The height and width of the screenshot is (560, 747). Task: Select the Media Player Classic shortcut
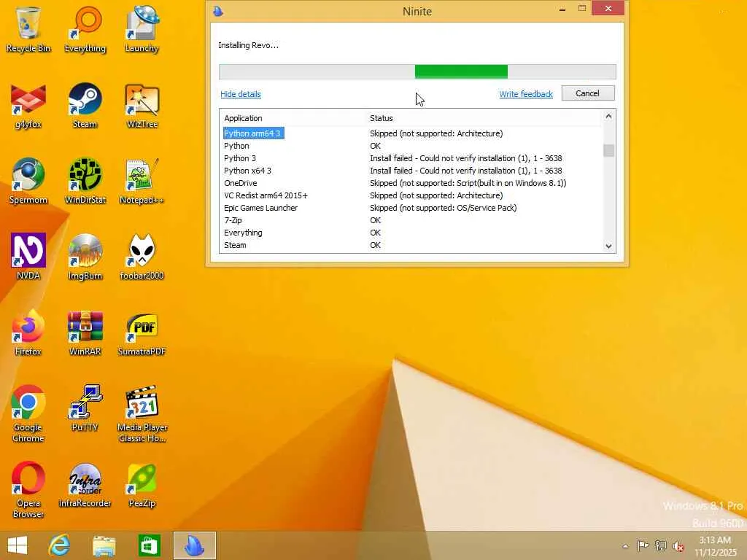(142, 414)
